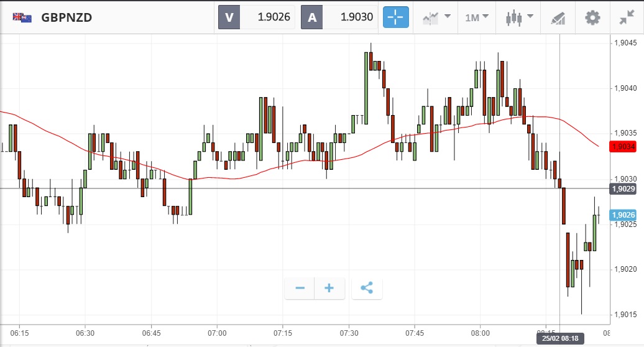Open chart settings gear

[592, 17]
